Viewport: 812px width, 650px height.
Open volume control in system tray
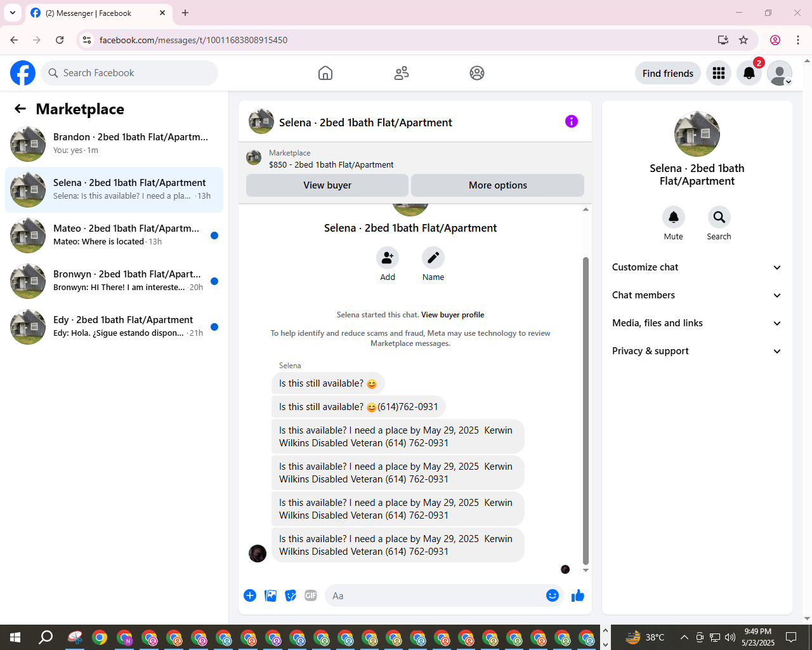pyautogui.click(x=730, y=637)
